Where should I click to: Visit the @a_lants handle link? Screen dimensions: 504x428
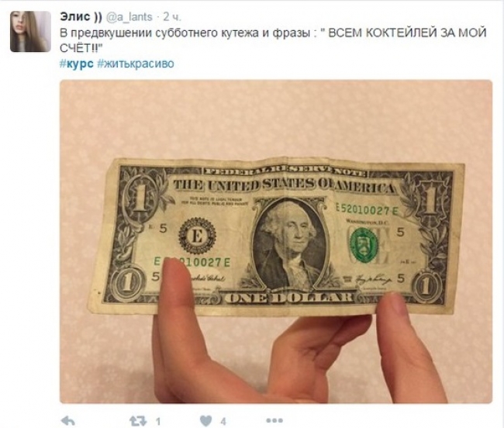pos(129,17)
